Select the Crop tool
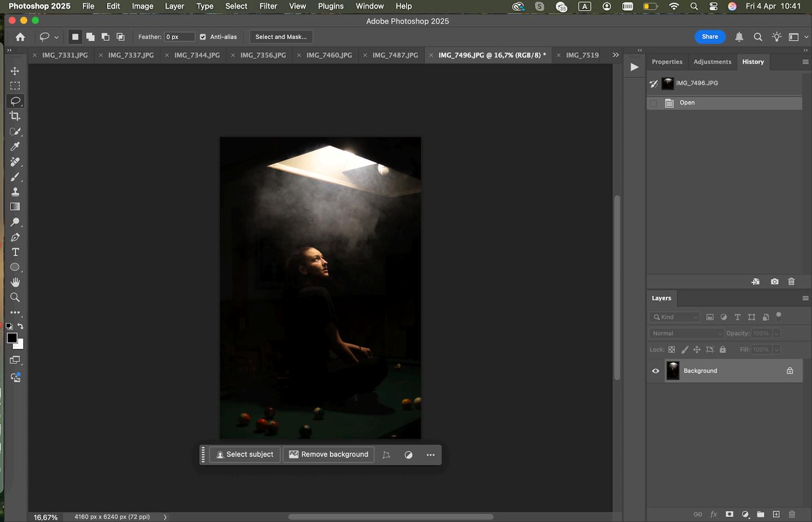Viewport: 812px width, 522px height. [15, 116]
